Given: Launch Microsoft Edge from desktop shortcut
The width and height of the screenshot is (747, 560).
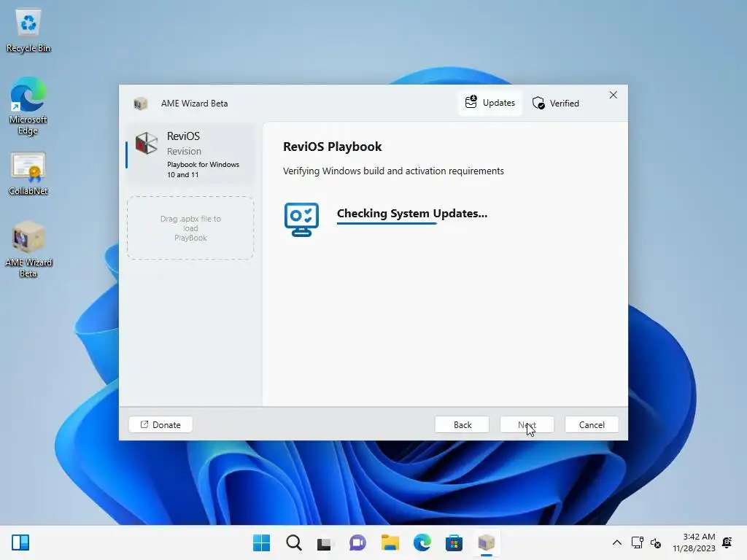Looking at the screenshot, I should [x=28, y=106].
